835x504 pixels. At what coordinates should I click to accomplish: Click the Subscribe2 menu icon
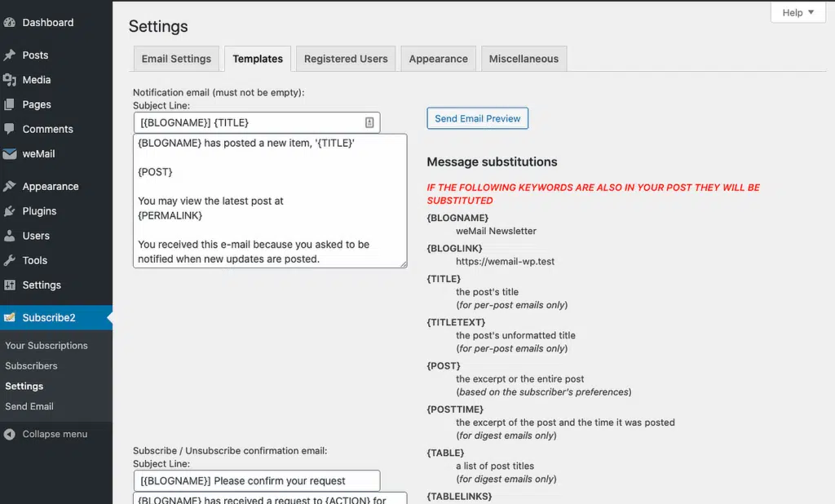[10, 317]
